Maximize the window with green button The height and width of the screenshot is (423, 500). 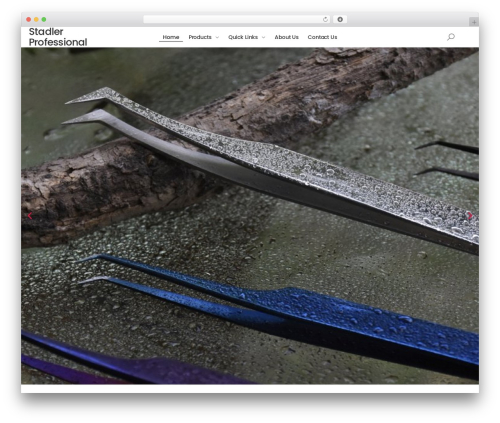click(x=44, y=19)
